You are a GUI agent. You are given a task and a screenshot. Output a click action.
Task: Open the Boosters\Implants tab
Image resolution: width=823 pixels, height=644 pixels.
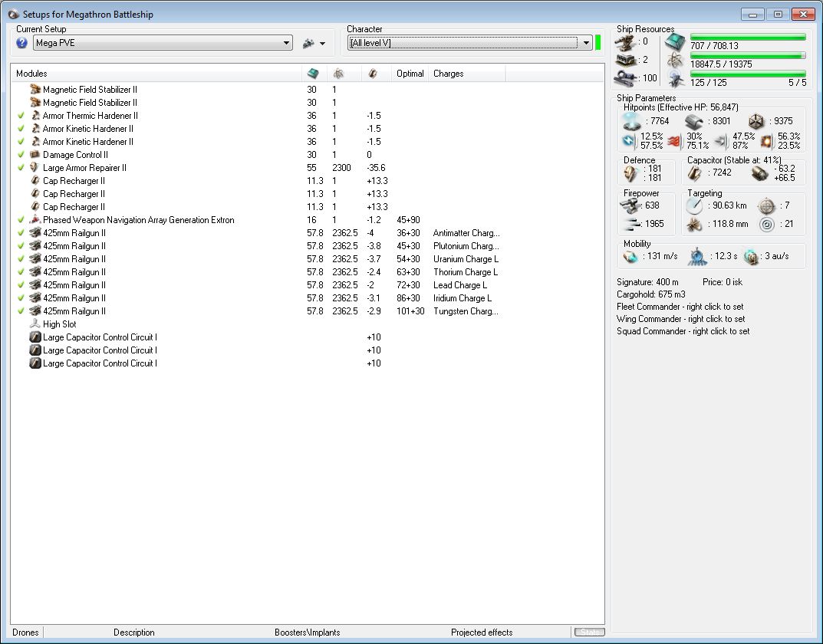307,632
